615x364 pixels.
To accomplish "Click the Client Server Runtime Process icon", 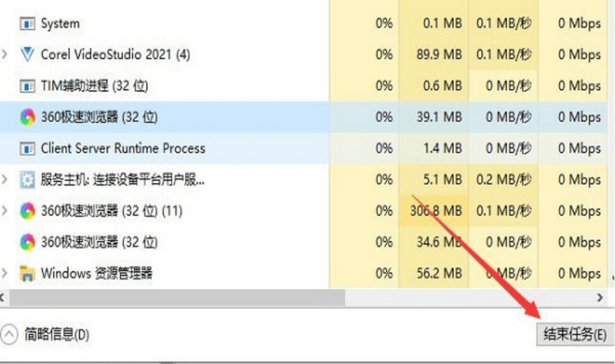I will 27,149.
